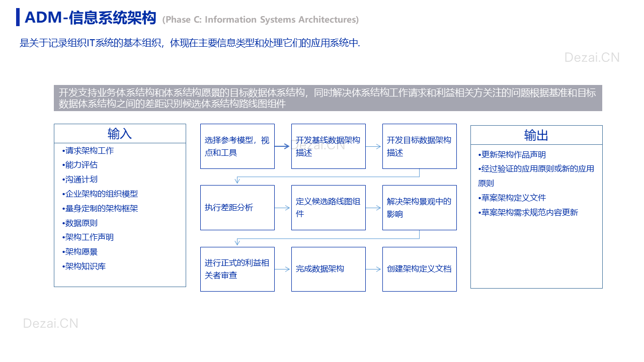Click the '进行正式的利益相关者审查' box
Viewport: 644px width, 362px height.
click(x=237, y=269)
